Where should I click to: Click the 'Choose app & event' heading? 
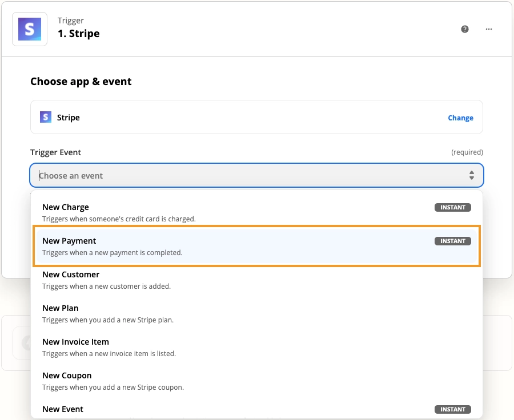pos(81,81)
